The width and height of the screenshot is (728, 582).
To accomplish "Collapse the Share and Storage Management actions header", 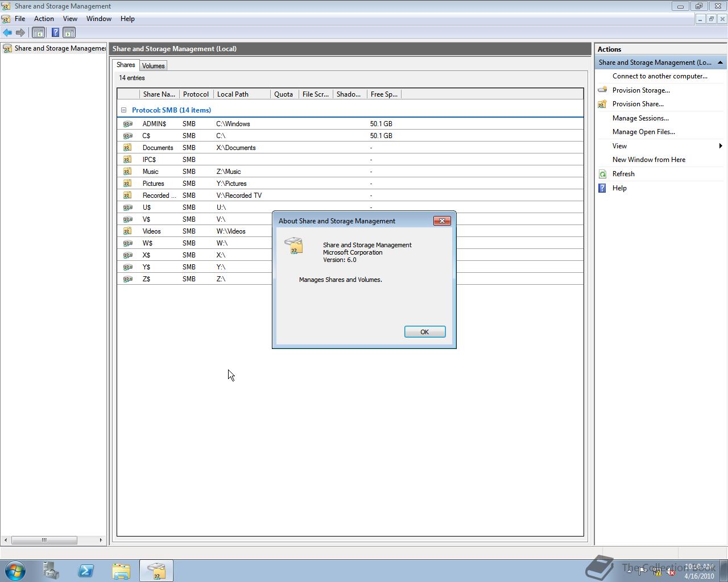I will click(720, 63).
